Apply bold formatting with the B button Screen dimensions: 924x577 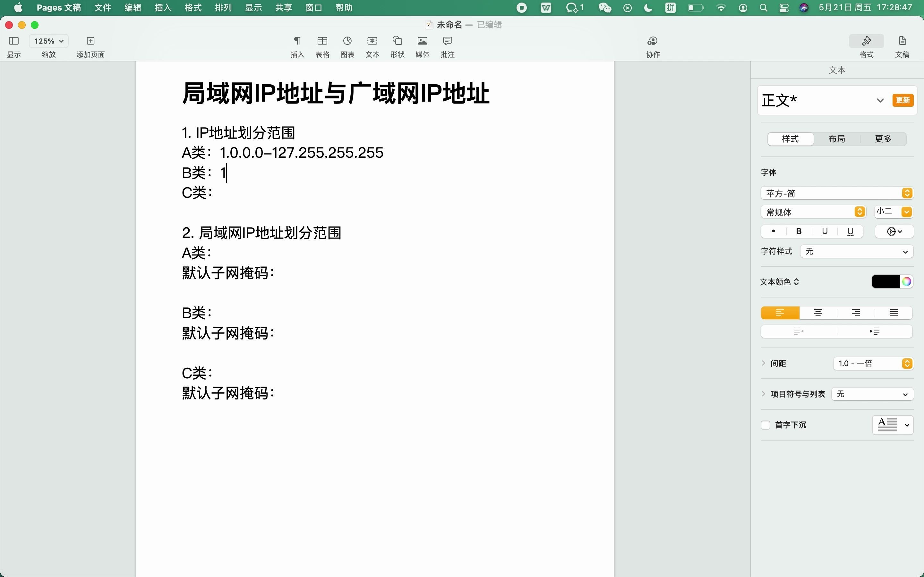click(x=798, y=231)
